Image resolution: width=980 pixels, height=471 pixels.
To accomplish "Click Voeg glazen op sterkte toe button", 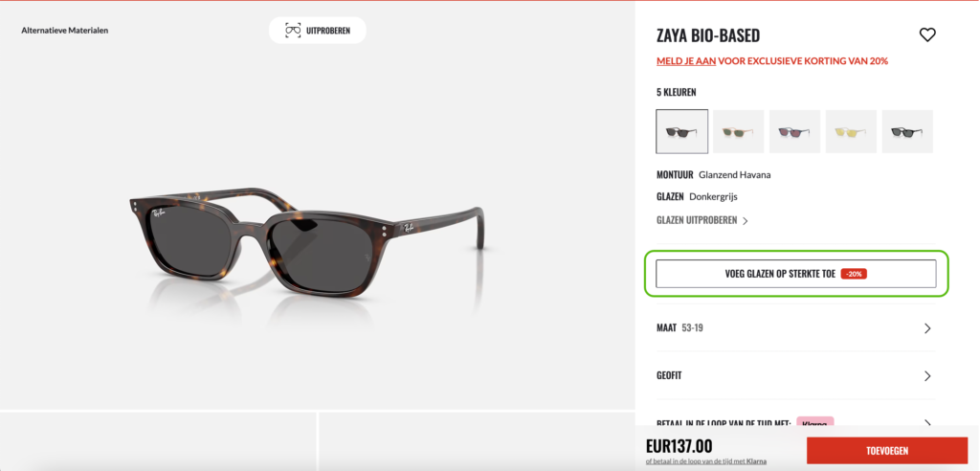I will tap(795, 274).
